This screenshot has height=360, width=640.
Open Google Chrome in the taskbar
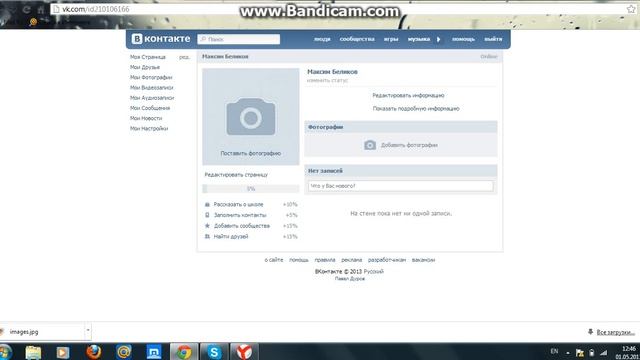184,352
